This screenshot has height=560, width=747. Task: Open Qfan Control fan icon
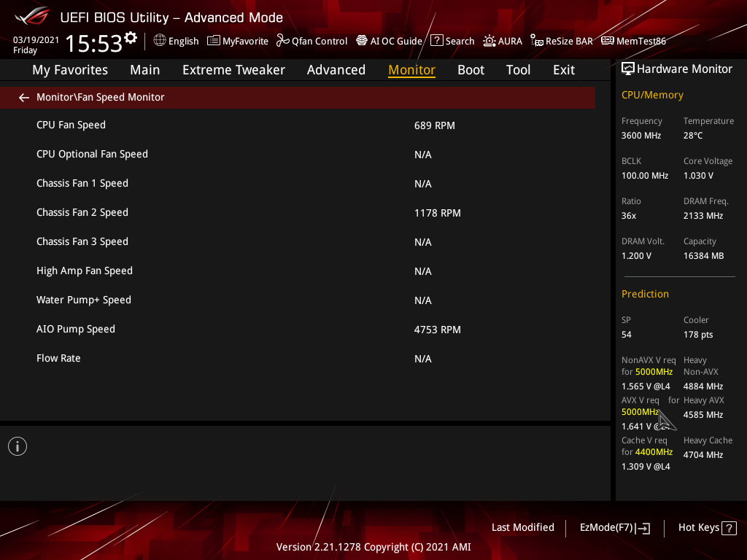tap(282, 41)
